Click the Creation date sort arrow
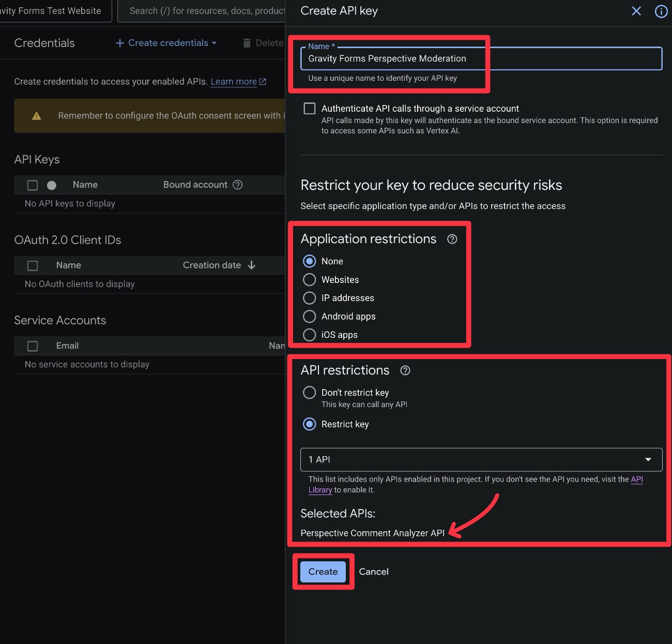 tap(251, 265)
